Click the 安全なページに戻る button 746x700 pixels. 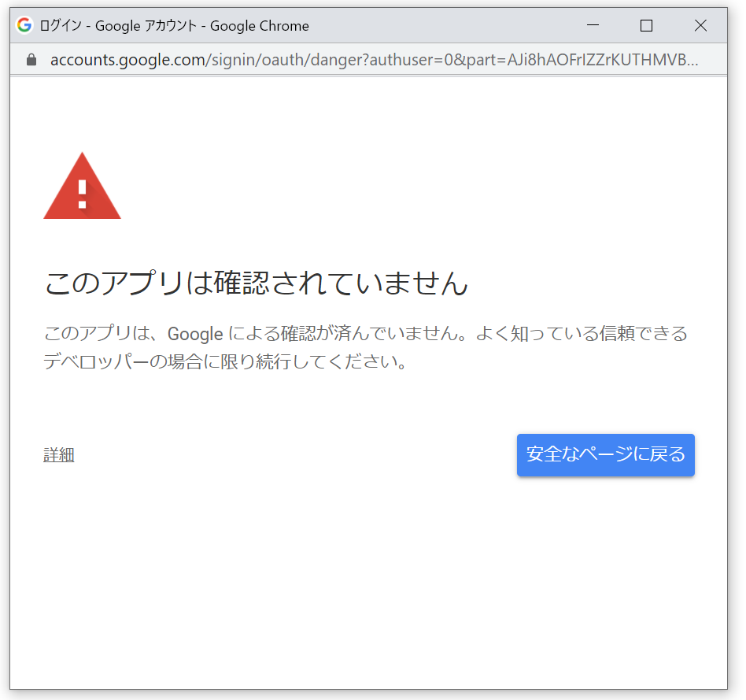click(x=605, y=455)
